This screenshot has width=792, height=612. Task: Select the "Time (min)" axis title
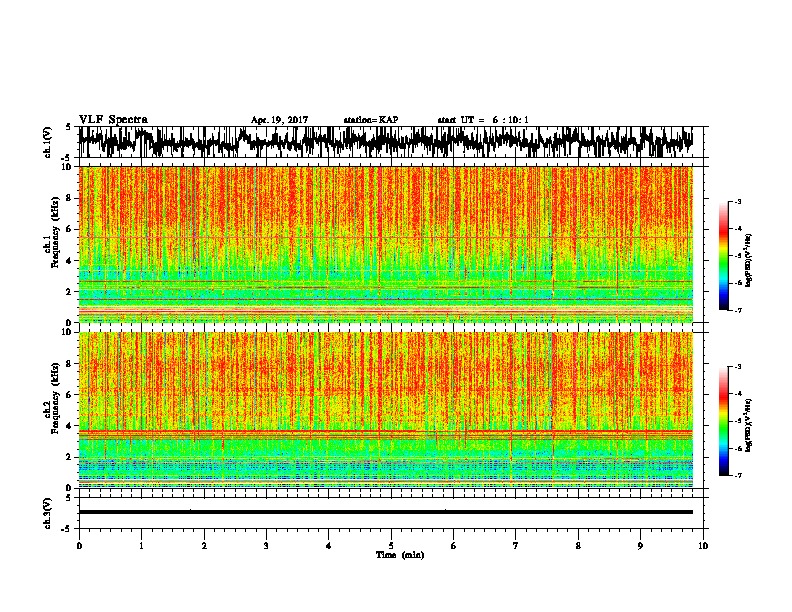400,555
